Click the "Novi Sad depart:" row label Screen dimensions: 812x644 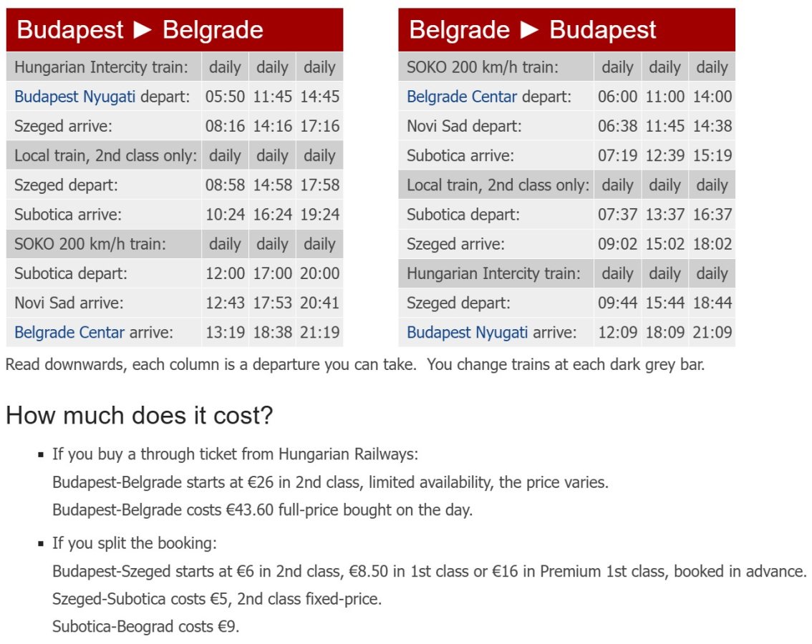464,126
